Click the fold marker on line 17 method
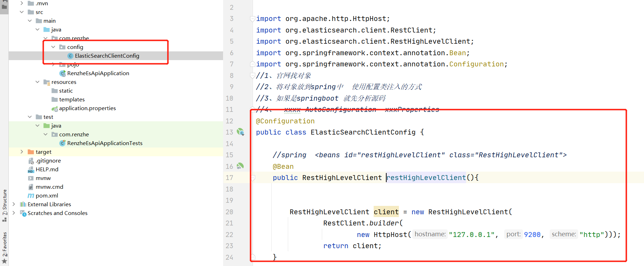 coord(253,178)
